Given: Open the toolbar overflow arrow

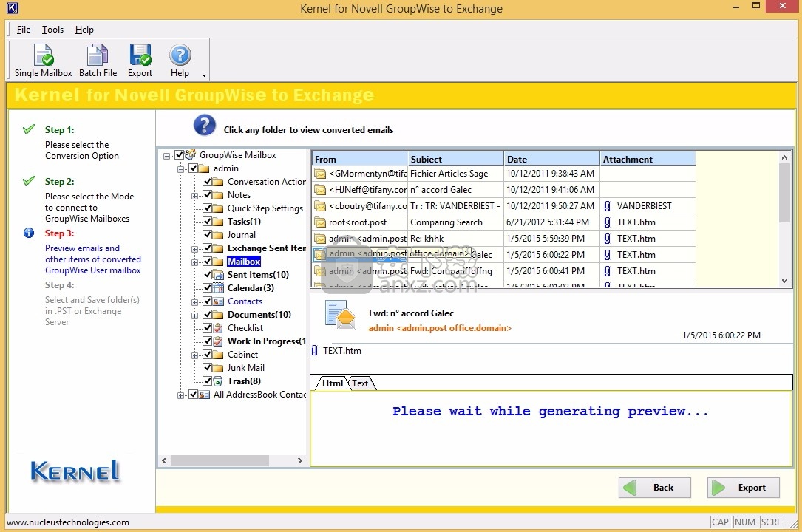Looking at the screenshot, I should 204,75.
